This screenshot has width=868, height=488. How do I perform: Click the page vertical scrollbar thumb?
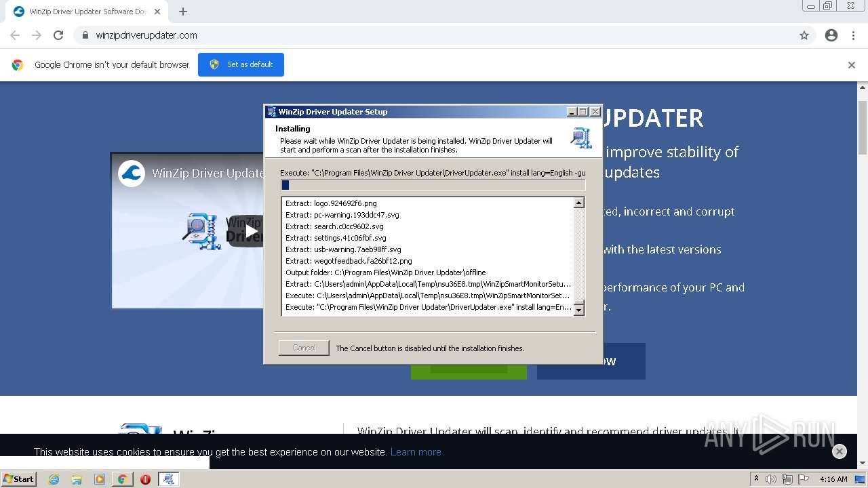click(863, 127)
